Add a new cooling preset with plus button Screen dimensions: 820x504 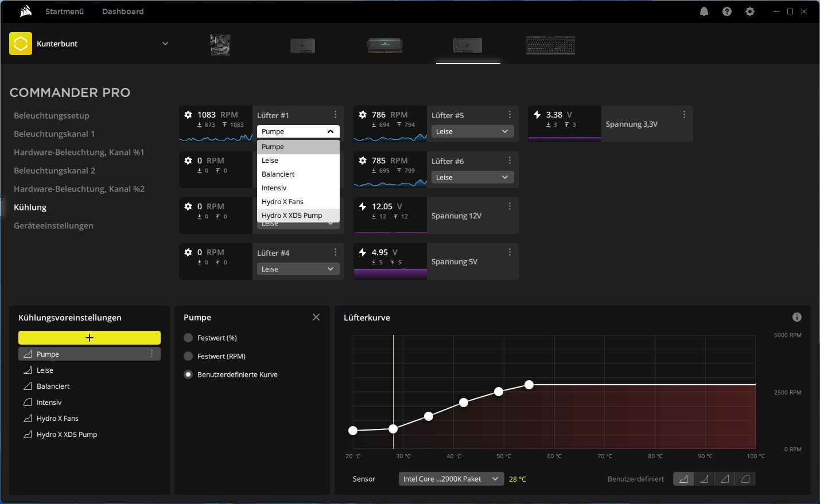pos(90,338)
